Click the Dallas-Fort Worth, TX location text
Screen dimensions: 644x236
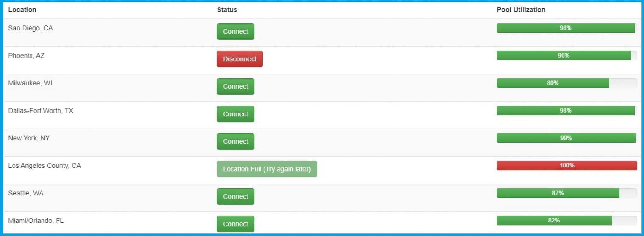41,111
